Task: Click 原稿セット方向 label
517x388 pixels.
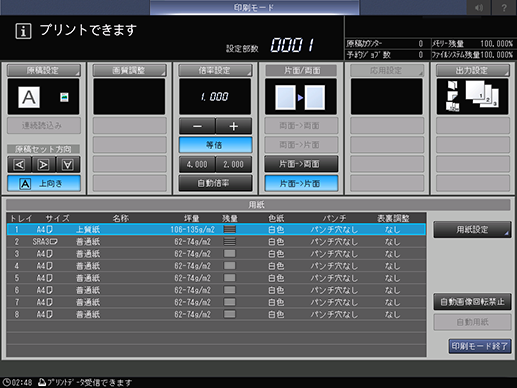Action: 44,149
